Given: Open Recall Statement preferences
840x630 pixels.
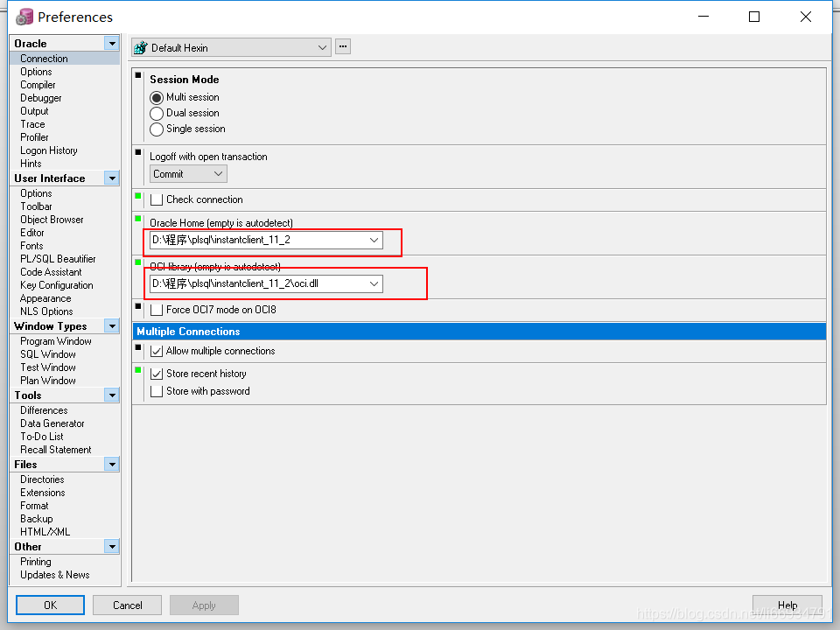Looking at the screenshot, I should [56, 450].
